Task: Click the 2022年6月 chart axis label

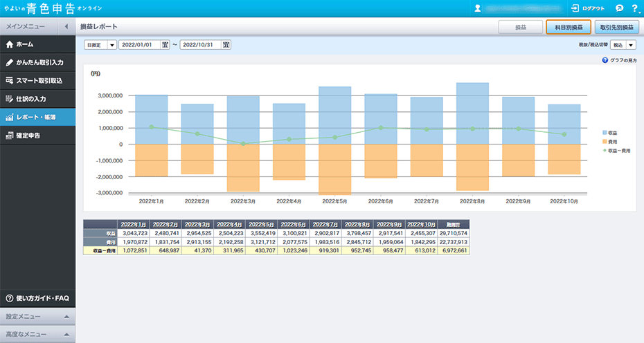Action: point(380,201)
